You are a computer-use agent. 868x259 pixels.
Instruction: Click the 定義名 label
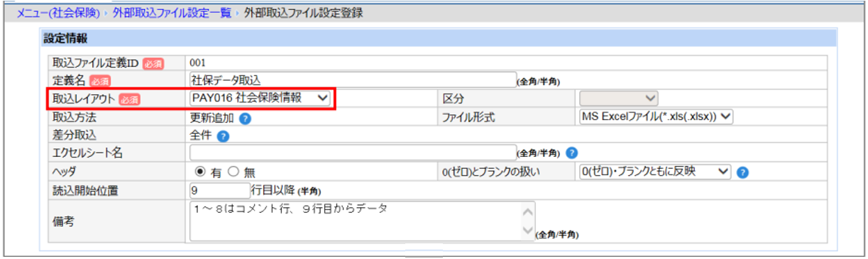(69, 81)
